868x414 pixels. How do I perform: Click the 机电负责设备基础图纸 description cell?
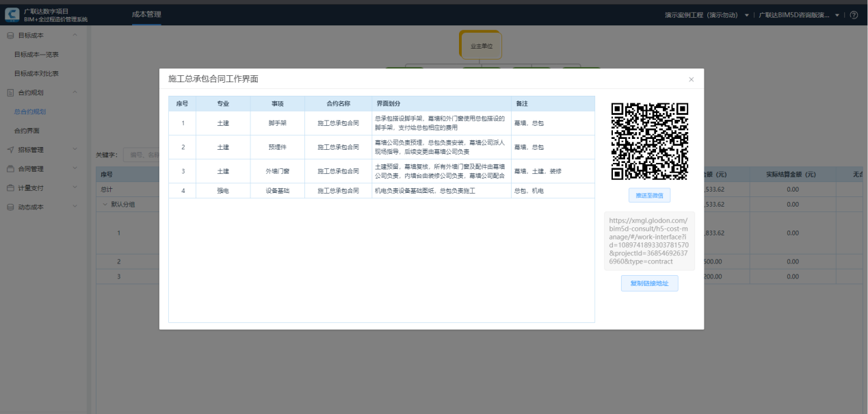[x=442, y=191]
